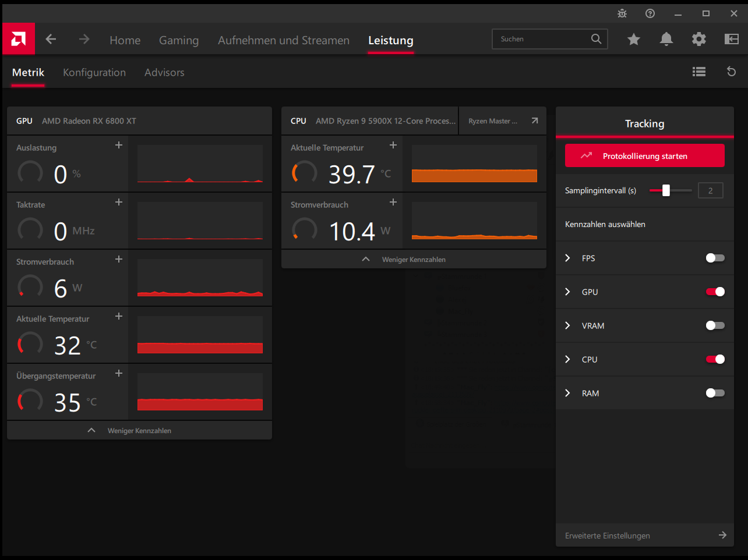Click plus icon next to GPU Auslastung

point(119,145)
